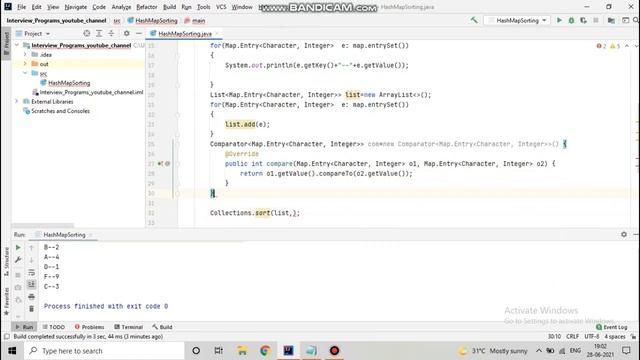Open Chrome from the taskbar
The width and height of the screenshot is (640, 360).
(265, 351)
